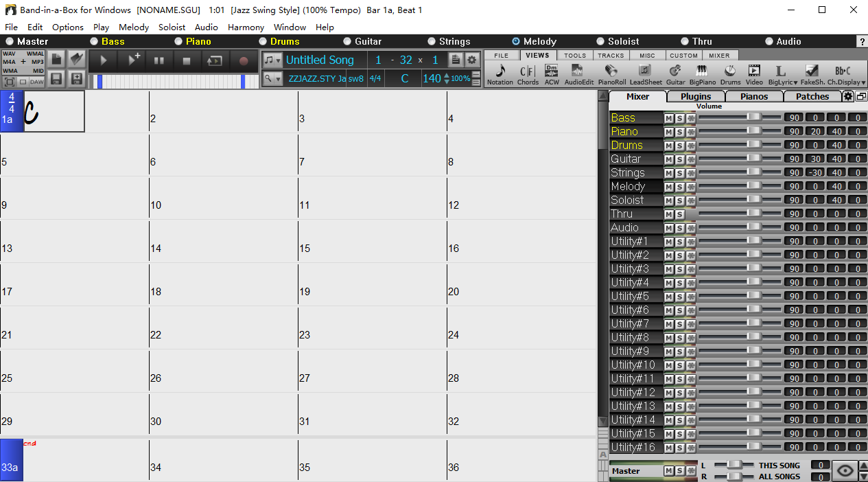The image size is (868, 482).
Task: Open the Harmony menu
Action: click(x=246, y=27)
